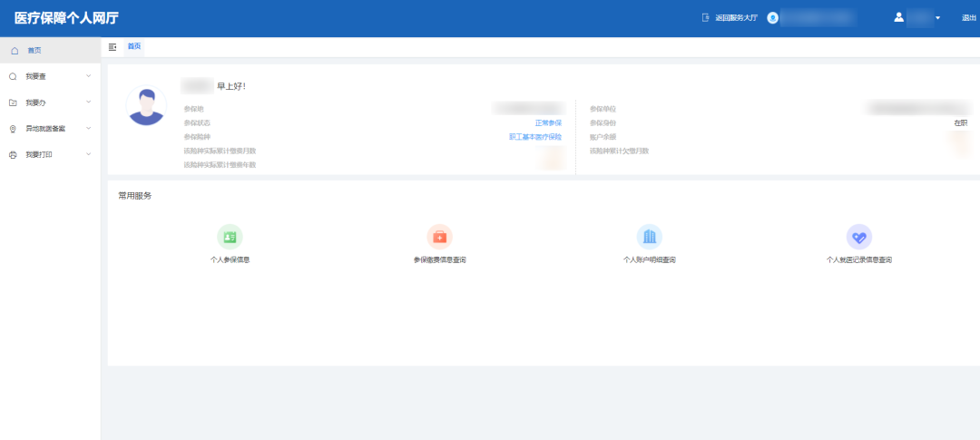
Task: Expand the 我要打印 menu chevron
Action: (x=88, y=153)
